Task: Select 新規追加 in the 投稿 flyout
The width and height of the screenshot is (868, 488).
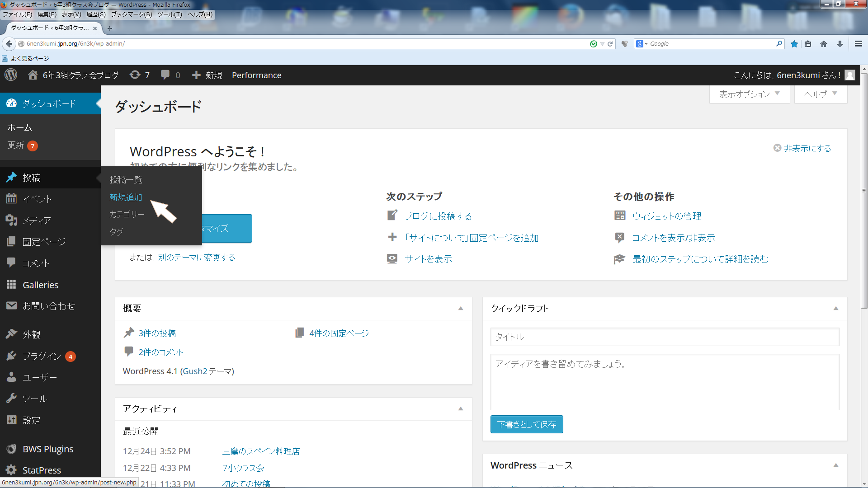Action: [x=126, y=197]
